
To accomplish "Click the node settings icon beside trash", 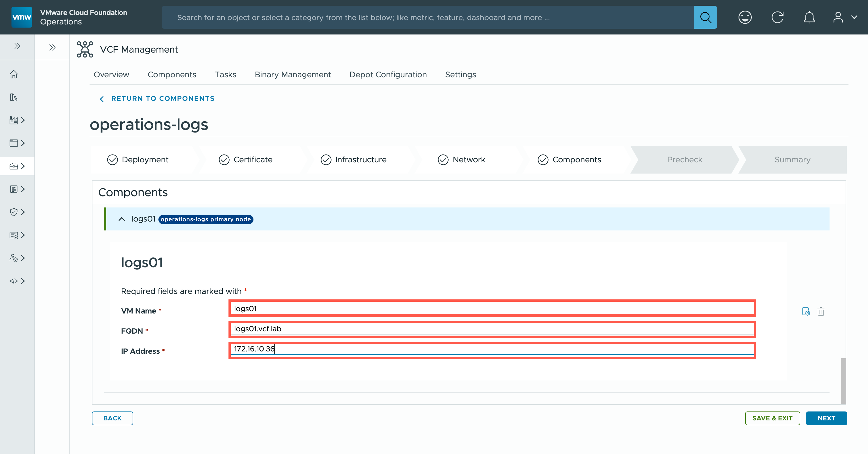I will click(806, 311).
